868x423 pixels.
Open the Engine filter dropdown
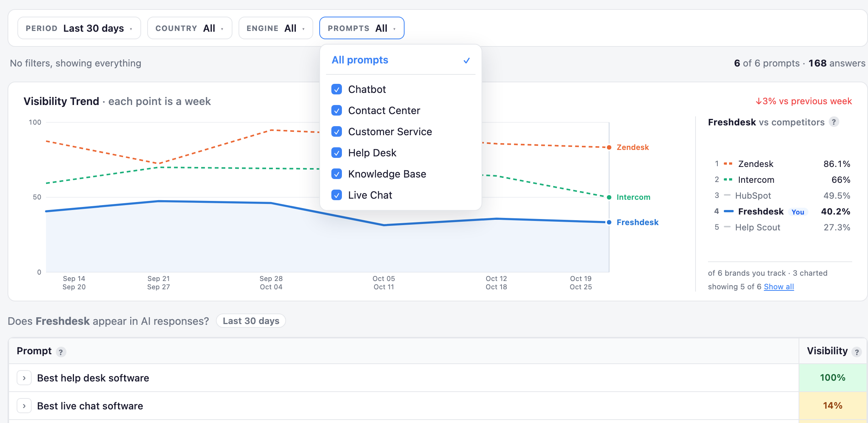click(x=275, y=28)
